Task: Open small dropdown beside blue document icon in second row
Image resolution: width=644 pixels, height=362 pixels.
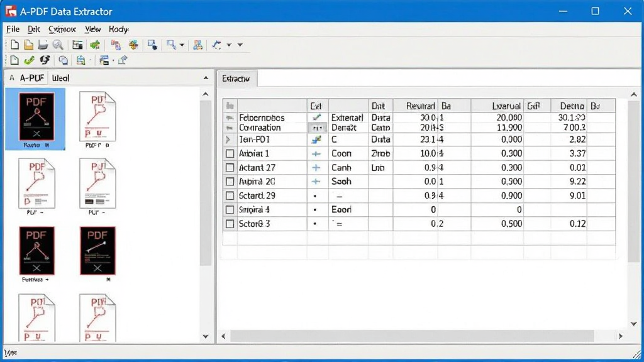Action: pyautogui.click(x=91, y=61)
